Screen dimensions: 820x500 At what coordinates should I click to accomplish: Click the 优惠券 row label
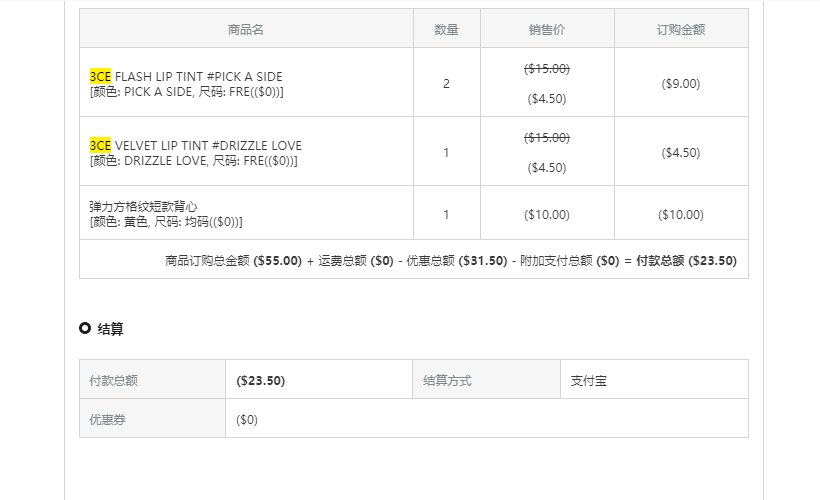tap(108, 419)
